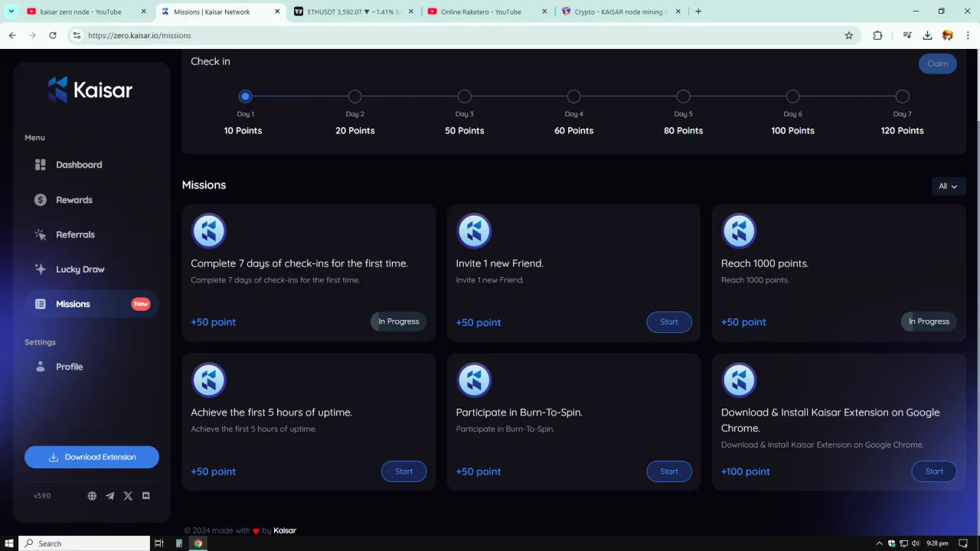Click the 7 days check-ins mission icon
The width and height of the screenshot is (980, 551).
208,230
